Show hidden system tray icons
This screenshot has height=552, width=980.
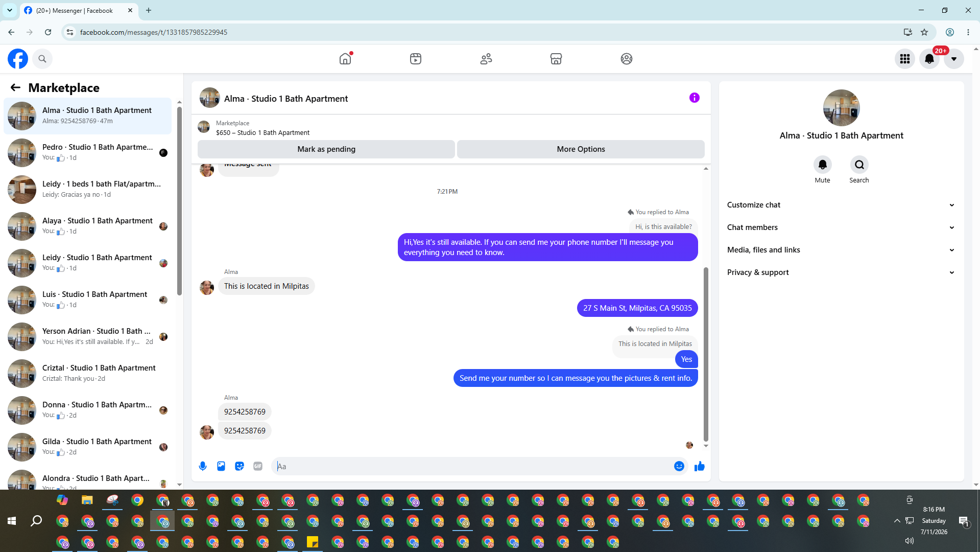897,521
